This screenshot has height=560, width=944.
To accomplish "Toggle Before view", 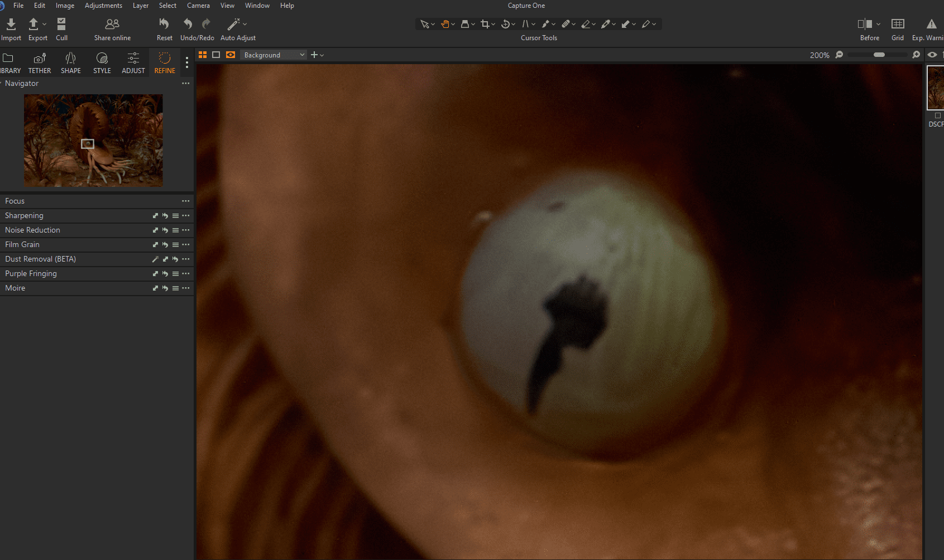I will point(865,24).
